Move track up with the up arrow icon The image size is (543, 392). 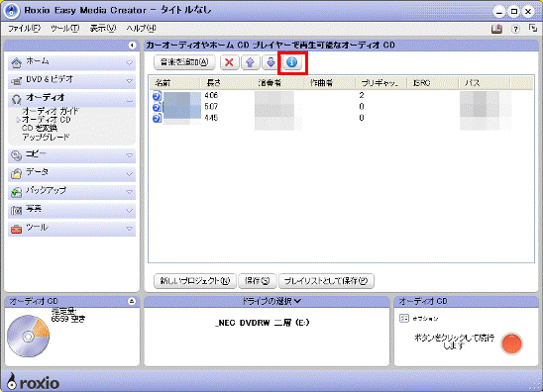tap(250, 62)
